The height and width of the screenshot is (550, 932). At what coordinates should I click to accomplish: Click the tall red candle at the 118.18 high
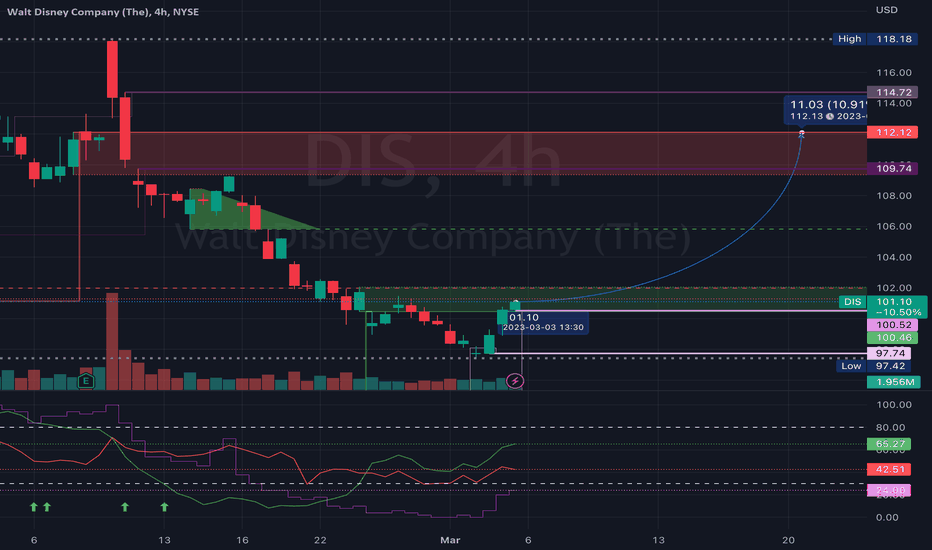coord(112,69)
